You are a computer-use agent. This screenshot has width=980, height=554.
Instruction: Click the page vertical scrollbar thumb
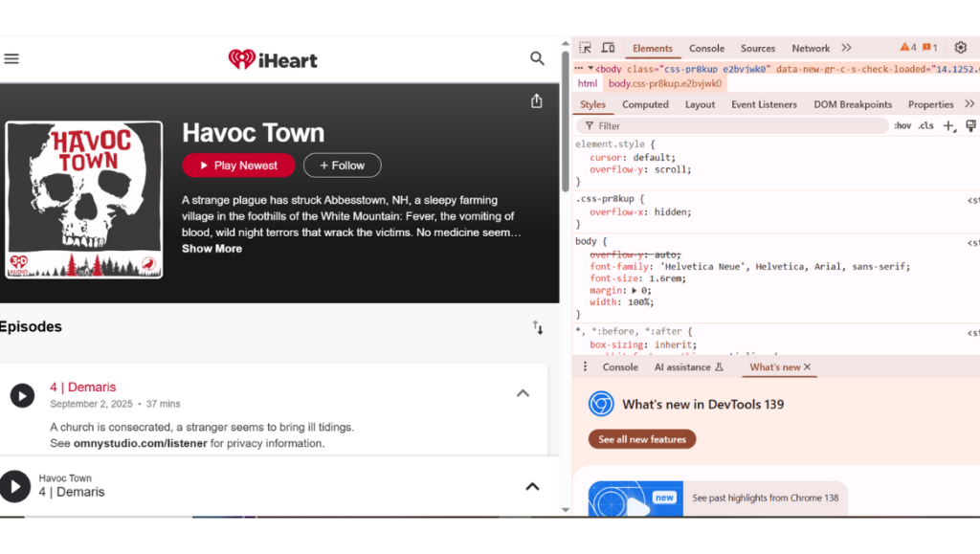coord(565,122)
